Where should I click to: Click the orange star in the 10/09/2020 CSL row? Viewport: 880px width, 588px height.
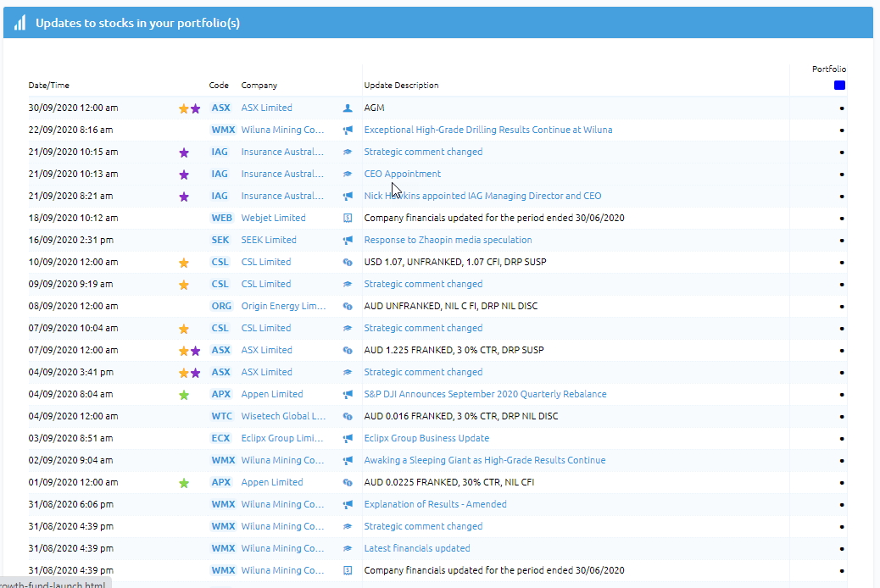(183, 263)
